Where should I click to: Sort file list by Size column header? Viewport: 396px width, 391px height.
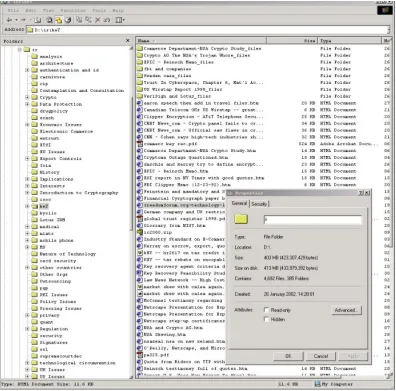[x=292, y=41]
